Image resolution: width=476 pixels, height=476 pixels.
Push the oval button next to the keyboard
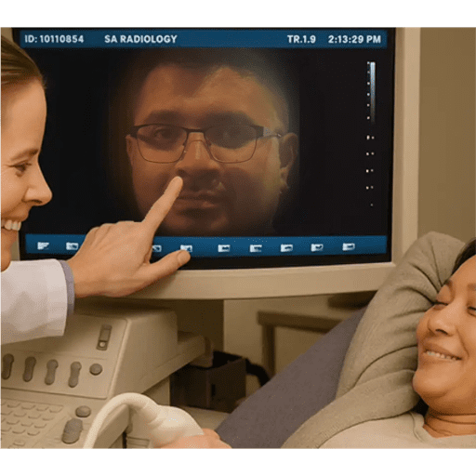pyautogui.click(x=72, y=431)
